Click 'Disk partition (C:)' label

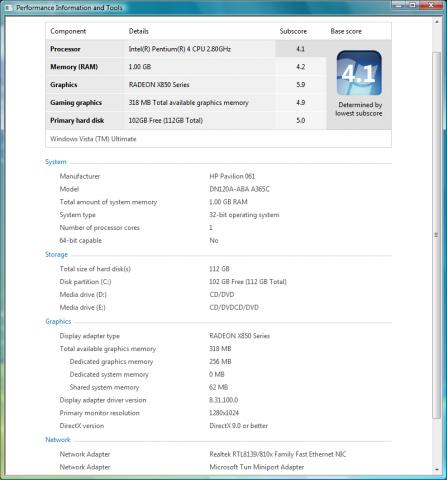85,282
